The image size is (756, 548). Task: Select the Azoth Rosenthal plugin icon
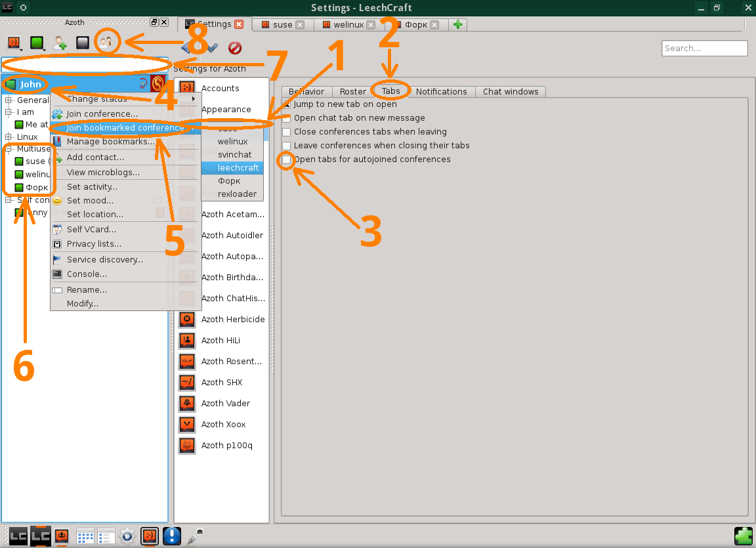tap(187, 361)
